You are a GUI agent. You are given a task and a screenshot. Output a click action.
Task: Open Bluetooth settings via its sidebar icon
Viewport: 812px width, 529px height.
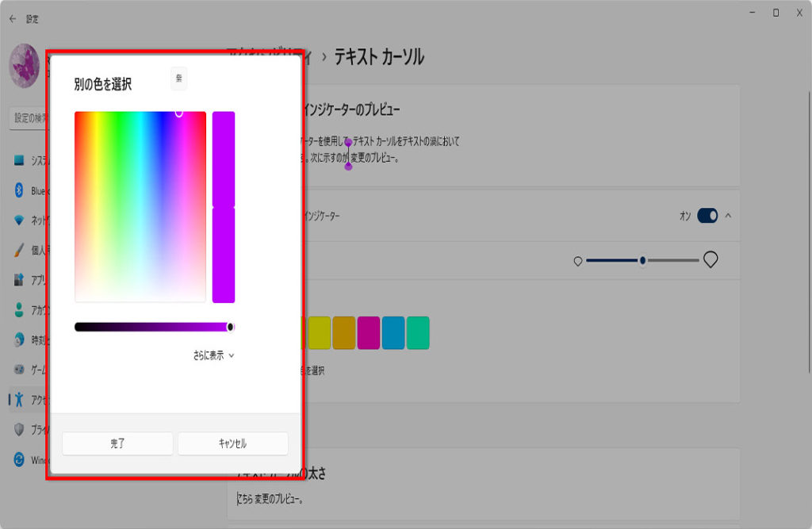20,190
